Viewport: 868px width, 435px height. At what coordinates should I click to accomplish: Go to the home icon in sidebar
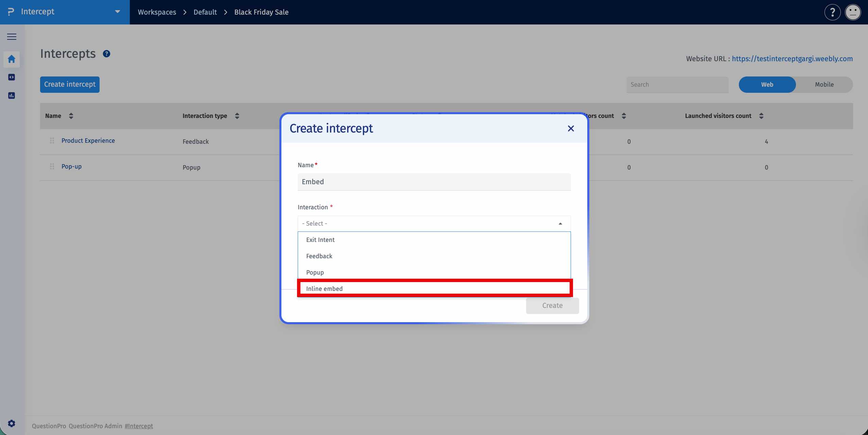(12, 59)
